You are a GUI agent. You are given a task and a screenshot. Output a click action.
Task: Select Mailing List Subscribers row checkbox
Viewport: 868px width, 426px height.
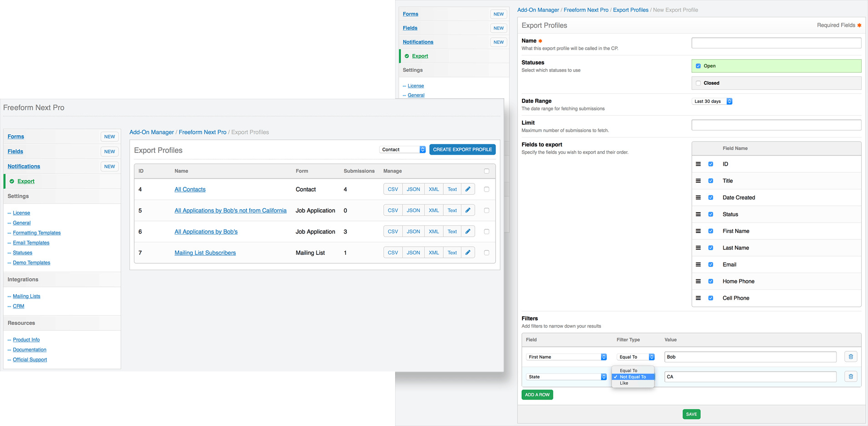487,253
